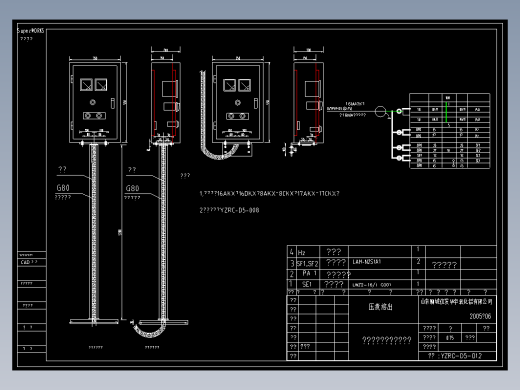
Task: Select the "SF1,SF2" cell in parts list
Action: pos(307,264)
